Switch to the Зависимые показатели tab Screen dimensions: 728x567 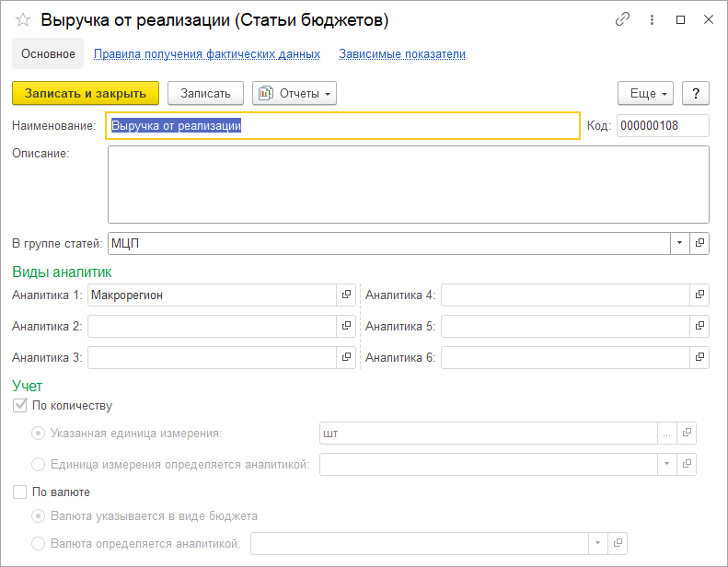point(401,54)
